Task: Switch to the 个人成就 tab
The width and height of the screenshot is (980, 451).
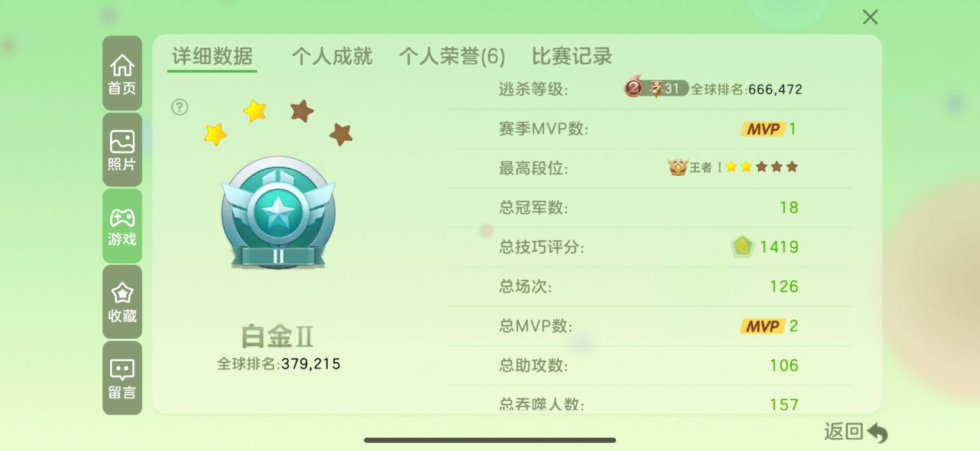Action: coord(332,56)
